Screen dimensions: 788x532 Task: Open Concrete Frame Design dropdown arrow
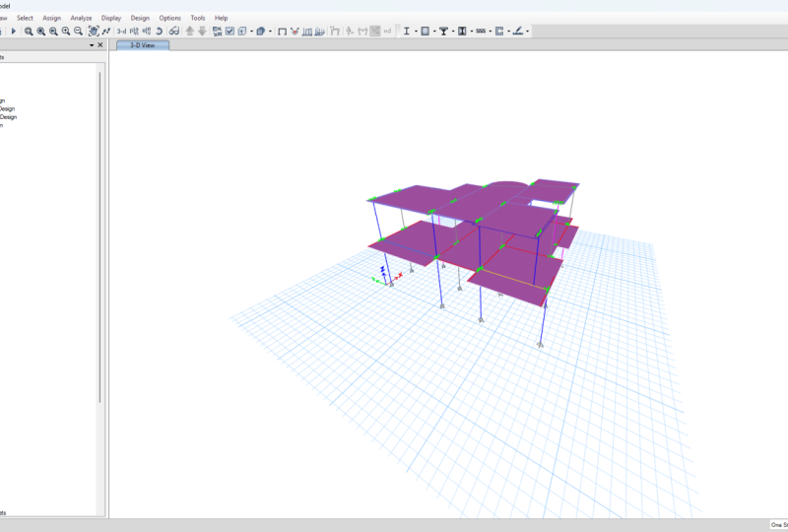pyautogui.click(x=434, y=32)
